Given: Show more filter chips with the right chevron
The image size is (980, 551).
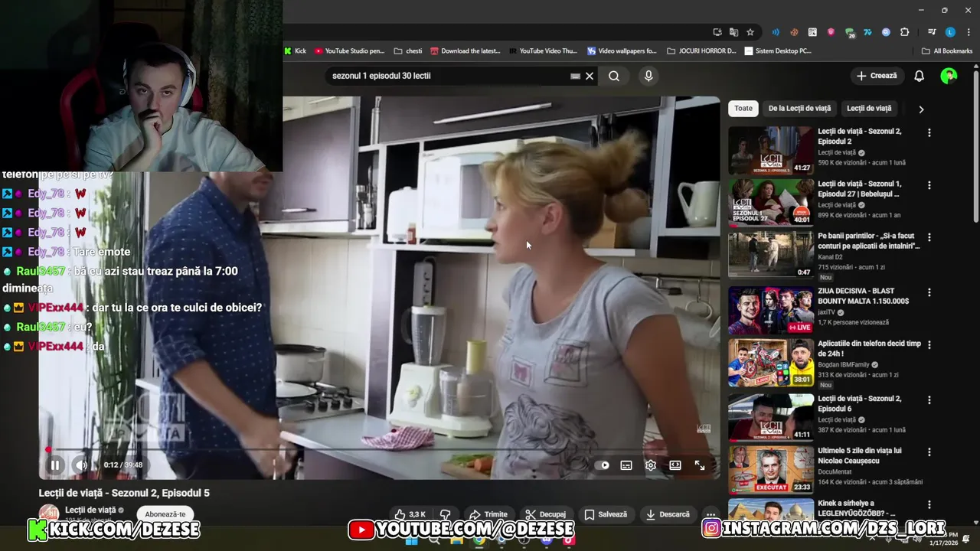Looking at the screenshot, I should tap(921, 109).
